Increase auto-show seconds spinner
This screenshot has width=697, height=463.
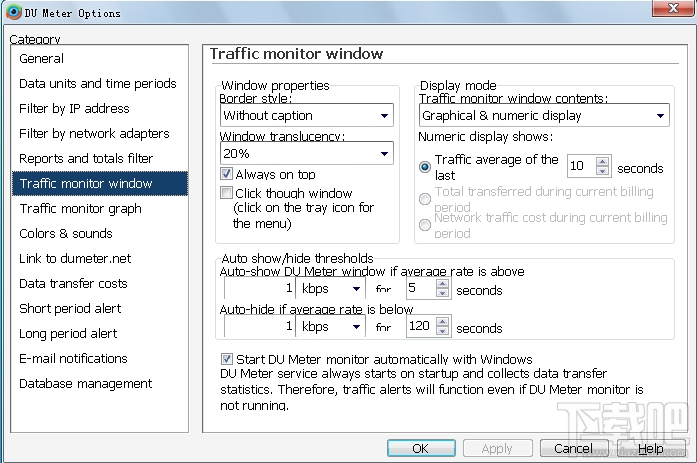pyautogui.click(x=442, y=283)
